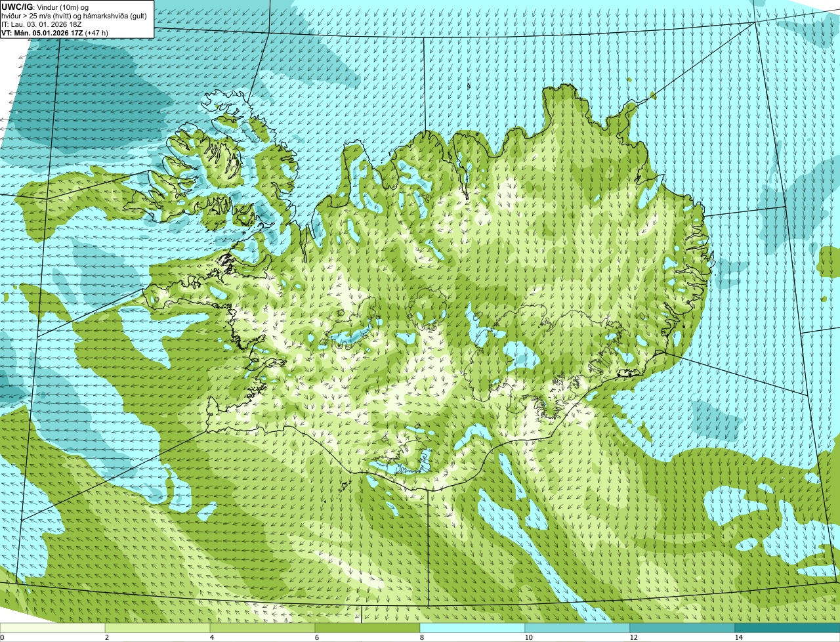This screenshot has width=840, height=642.
Task: Click the '2' tick label on the scale
Action: [106, 637]
